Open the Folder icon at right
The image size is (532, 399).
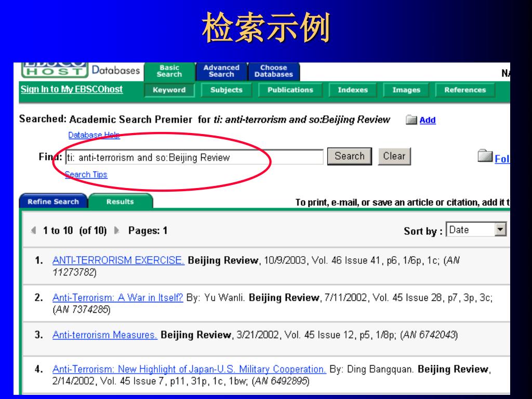pyautogui.click(x=485, y=156)
